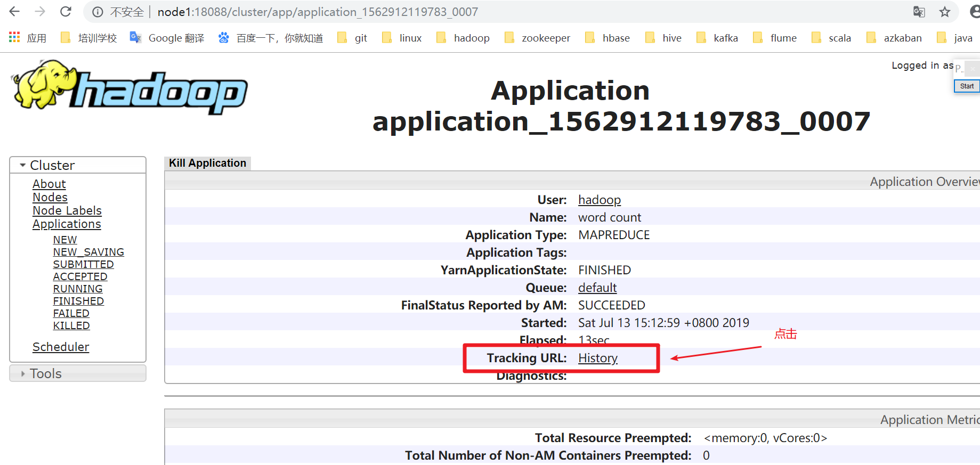
Task: Open the zookeeper bookmark folder
Action: pyautogui.click(x=537, y=38)
